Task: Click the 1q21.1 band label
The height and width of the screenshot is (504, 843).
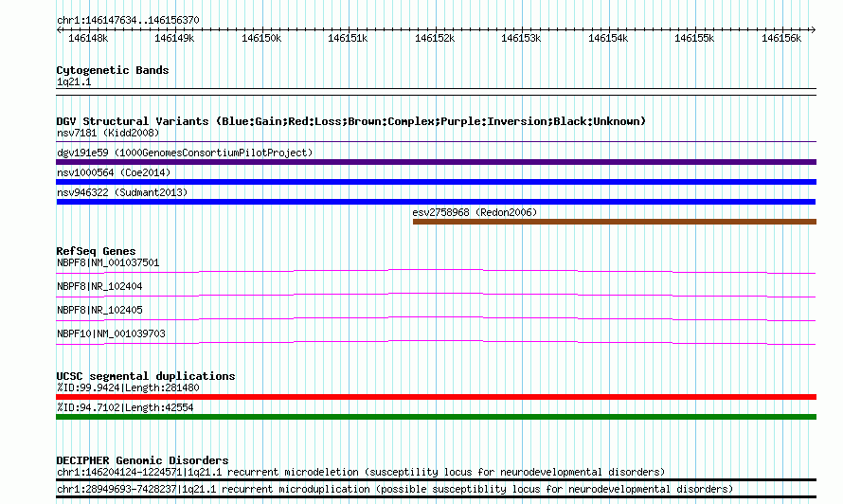Action: 74,81
